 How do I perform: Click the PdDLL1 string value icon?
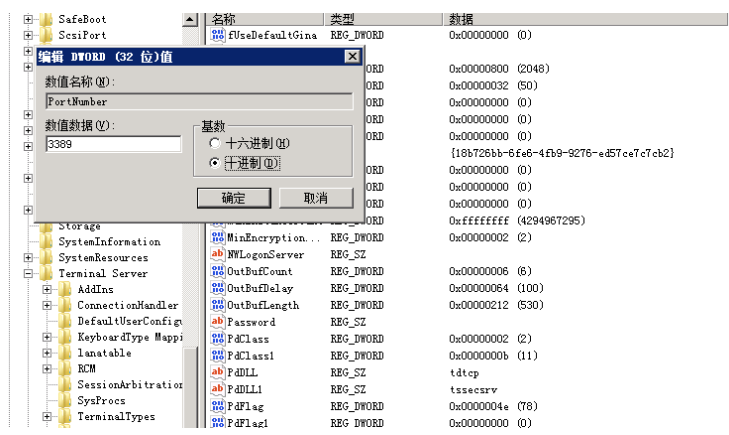(x=217, y=389)
